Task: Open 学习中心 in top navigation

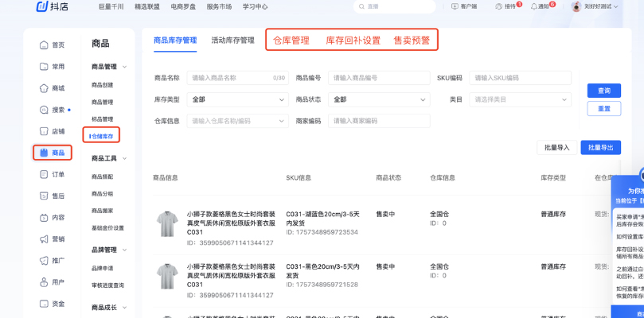Action: pos(256,6)
